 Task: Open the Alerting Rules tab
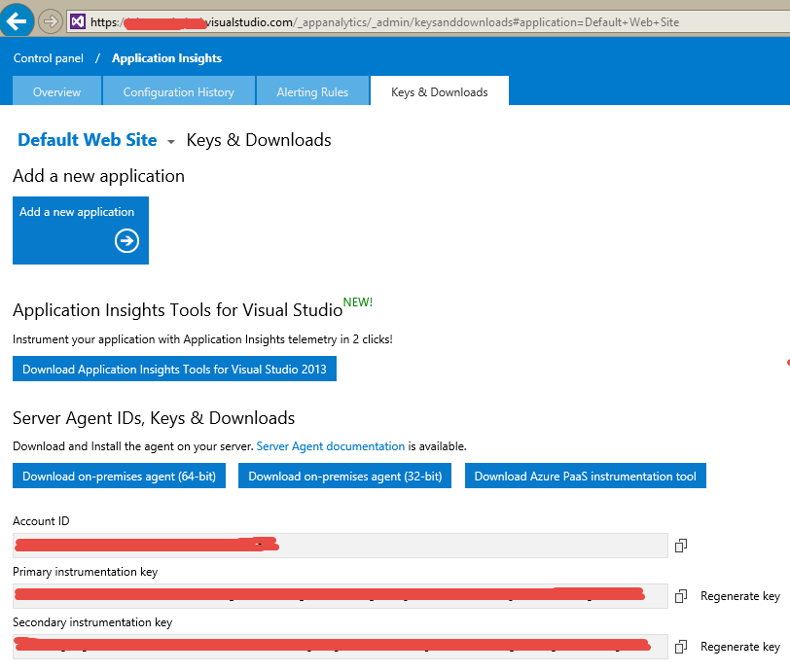pyautogui.click(x=312, y=91)
